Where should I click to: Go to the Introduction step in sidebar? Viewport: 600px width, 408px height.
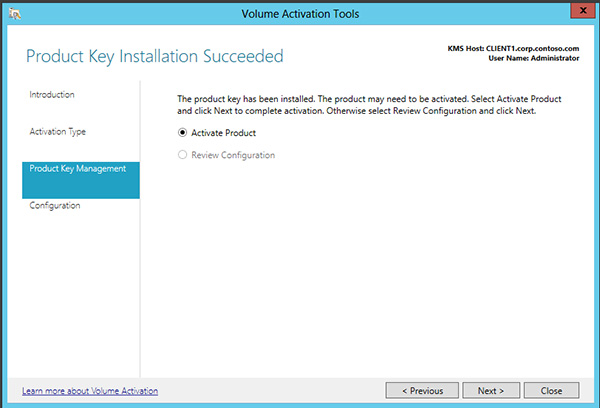(52, 95)
